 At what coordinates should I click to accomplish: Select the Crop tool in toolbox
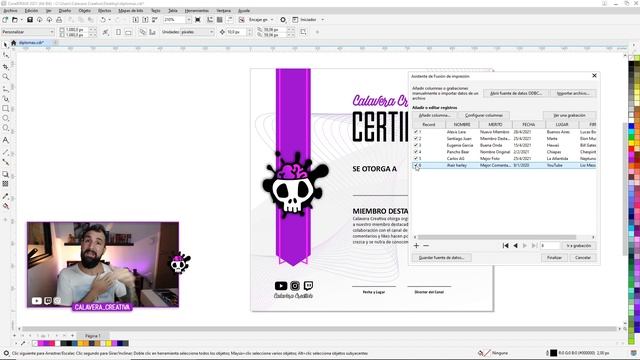pyautogui.click(x=5, y=66)
